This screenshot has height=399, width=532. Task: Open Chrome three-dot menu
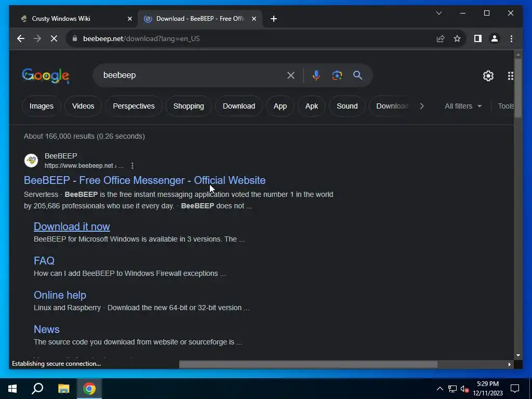click(511, 38)
